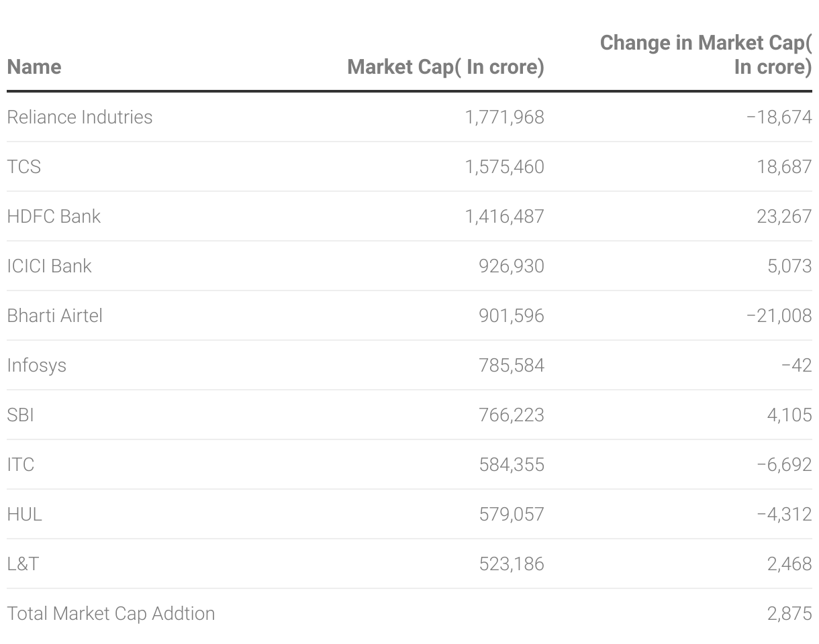Click the 23,267 market cap change value
Screen dimensions: 819x644
(784, 217)
